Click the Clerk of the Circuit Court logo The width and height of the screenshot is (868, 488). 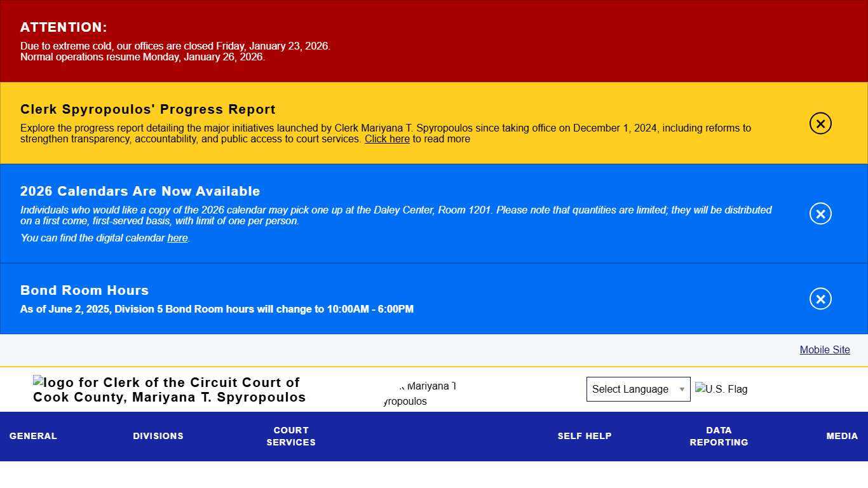[169, 390]
